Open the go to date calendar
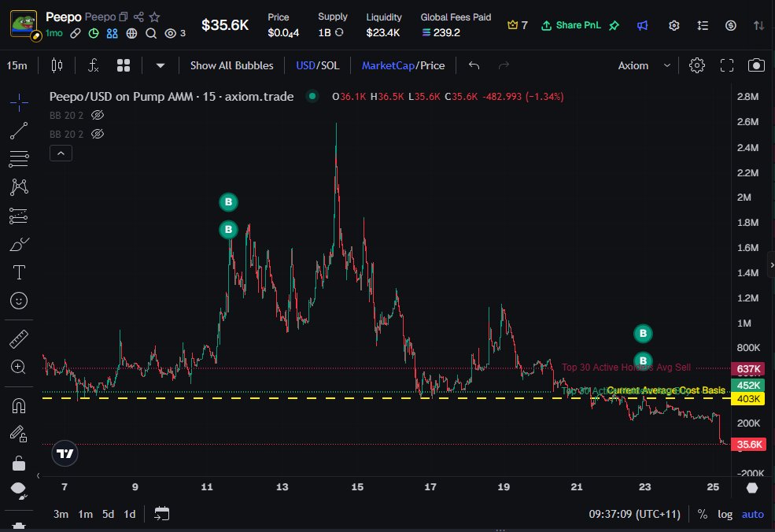 pyautogui.click(x=161, y=514)
